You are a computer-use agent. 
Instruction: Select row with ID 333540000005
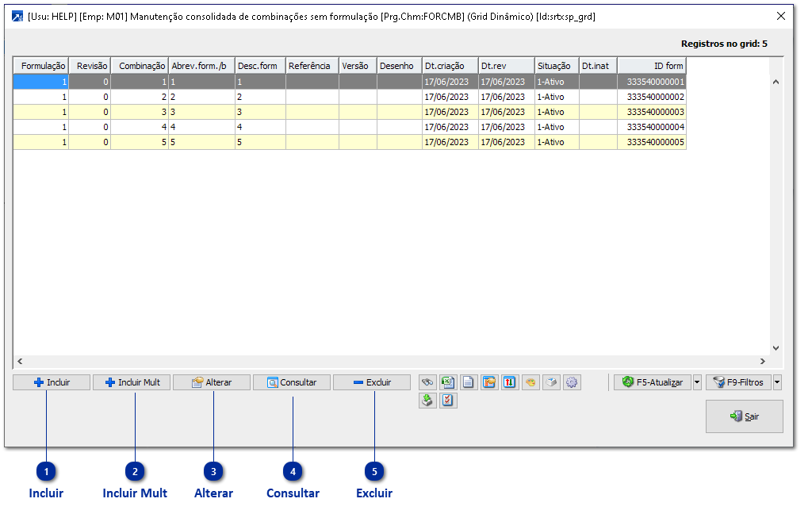click(x=350, y=142)
